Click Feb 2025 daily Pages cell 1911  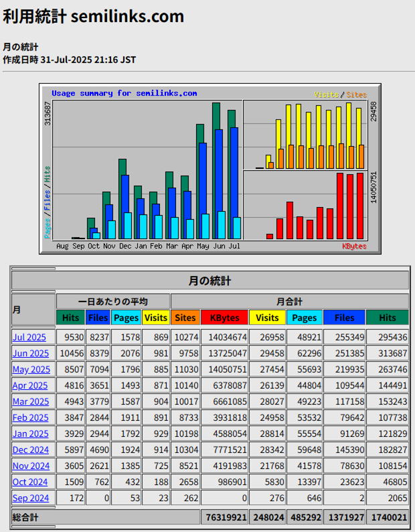coord(126,417)
